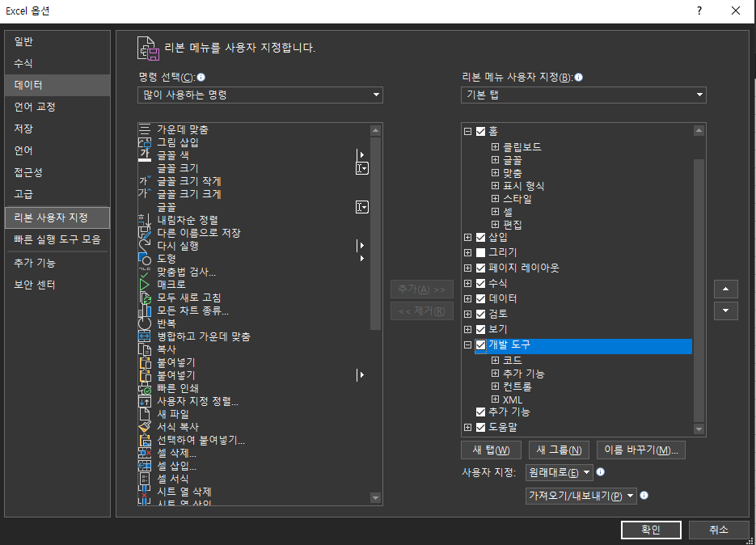Viewport: 756px width, 545px height.
Task: Collapse the 개발 도구 tree node
Action: point(467,344)
